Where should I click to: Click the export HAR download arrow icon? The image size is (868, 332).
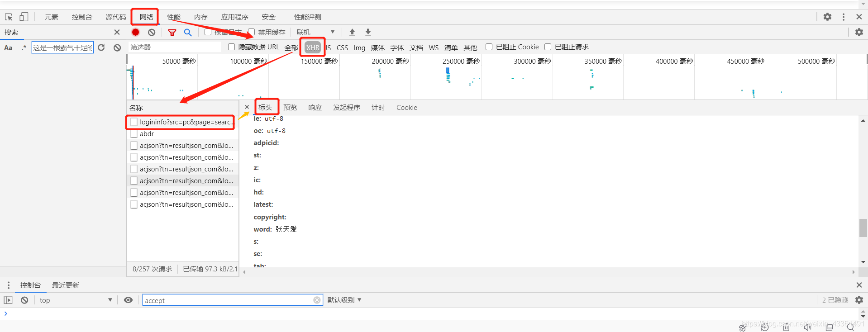pyautogui.click(x=368, y=32)
